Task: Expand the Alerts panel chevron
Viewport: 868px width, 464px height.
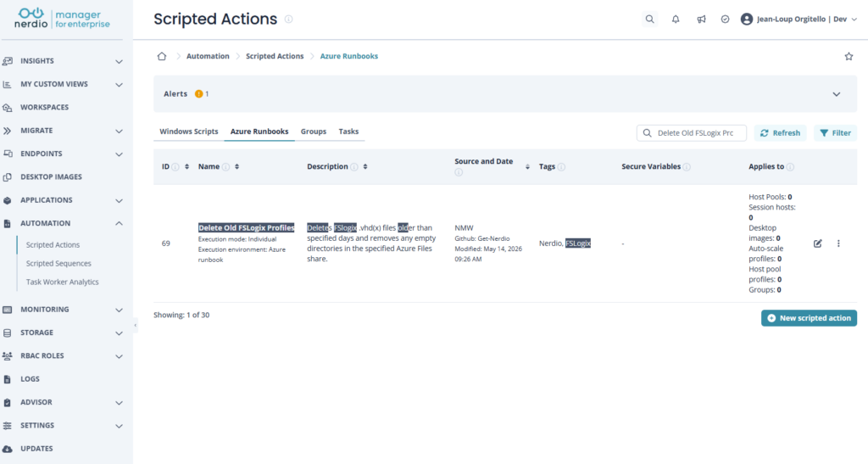Action: [x=837, y=94]
